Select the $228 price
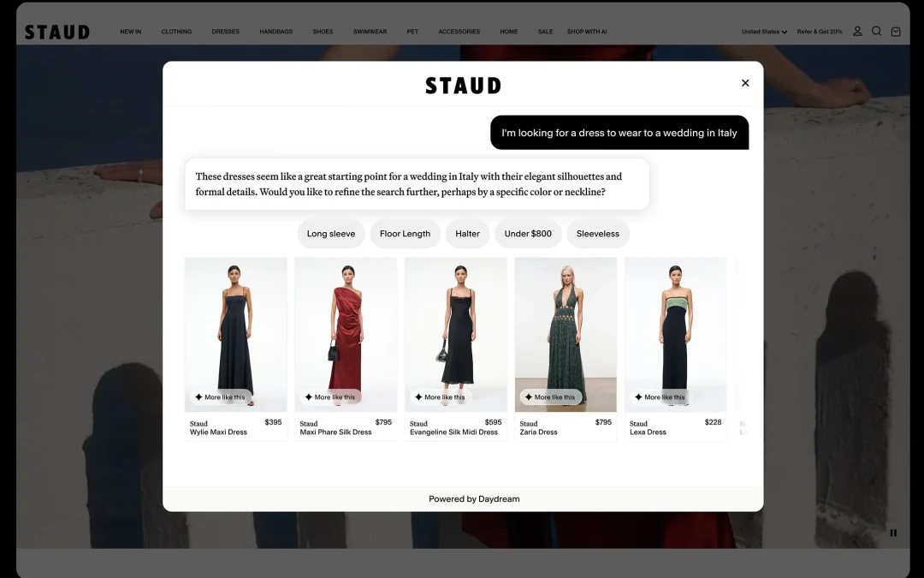The height and width of the screenshot is (578, 924). point(713,422)
